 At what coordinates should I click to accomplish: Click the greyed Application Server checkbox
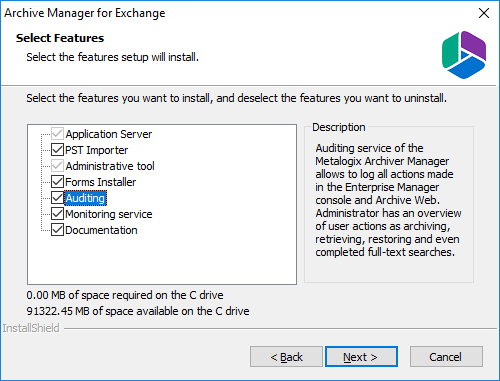(57, 134)
